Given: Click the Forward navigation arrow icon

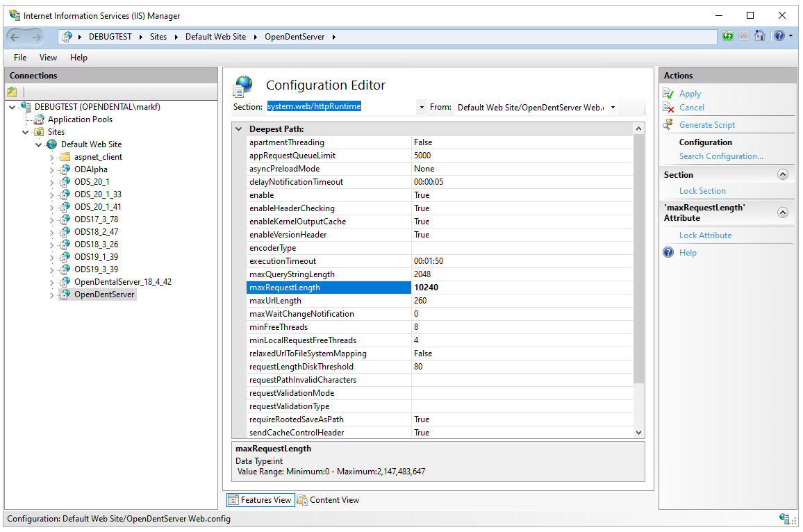Looking at the screenshot, I should (36, 37).
